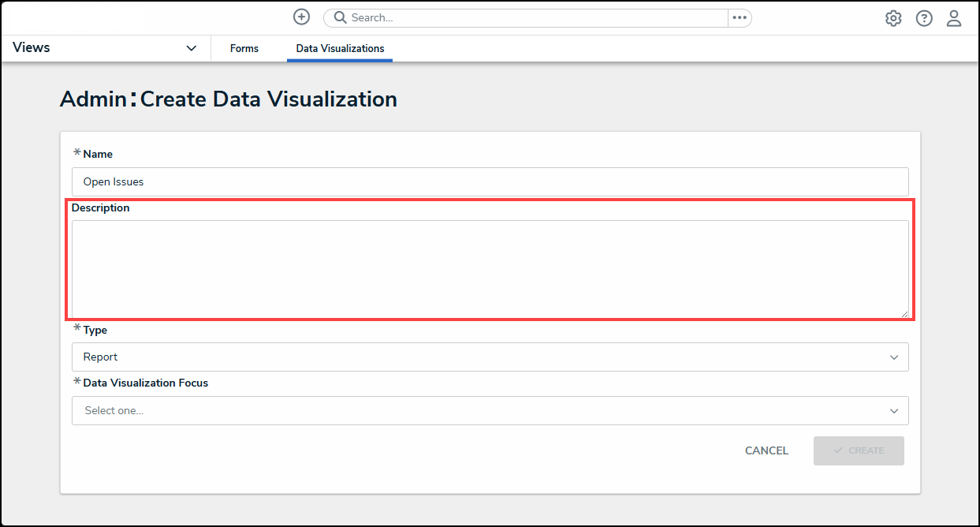Switch to the Forms tab
This screenshot has width=980, height=527.
click(x=244, y=48)
